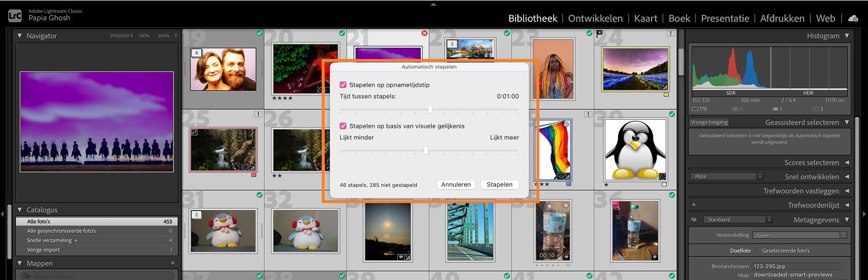Click the plus icon to add folder in Mappen
Image resolution: width=868 pixels, height=280 pixels.
coord(172,263)
